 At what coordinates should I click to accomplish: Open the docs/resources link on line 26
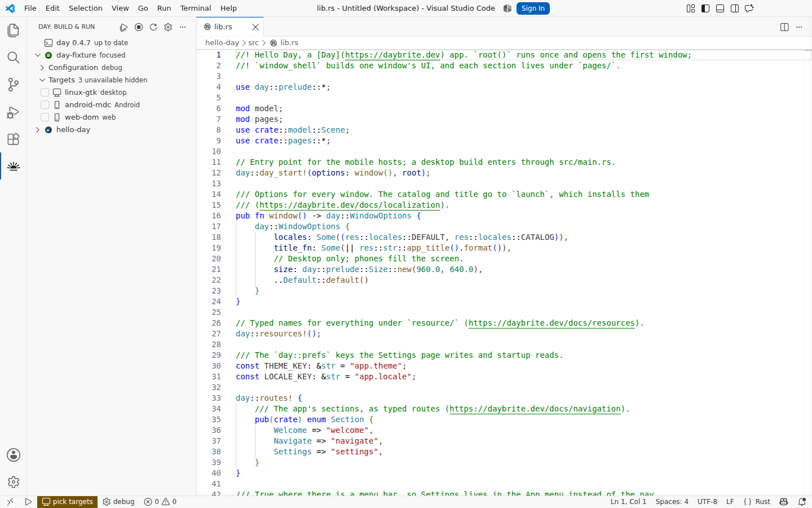point(552,323)
